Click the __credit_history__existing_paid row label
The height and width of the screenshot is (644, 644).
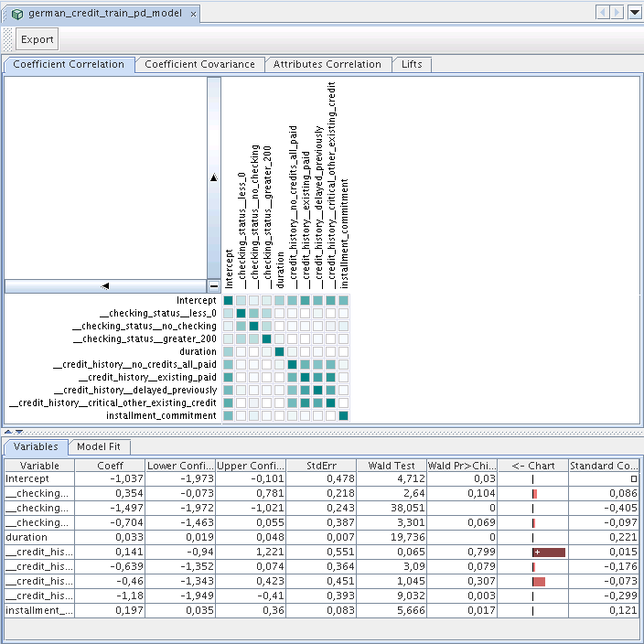coord(147,377)
